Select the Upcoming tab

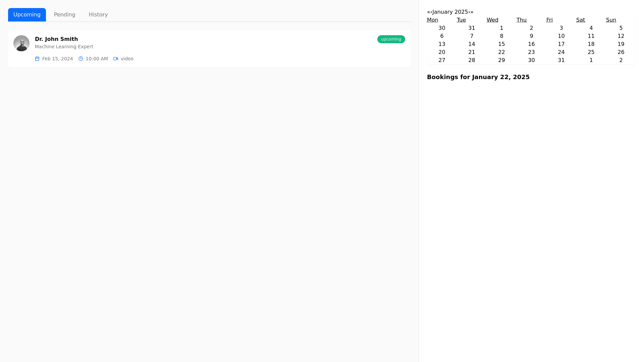(x=27, y=15)
